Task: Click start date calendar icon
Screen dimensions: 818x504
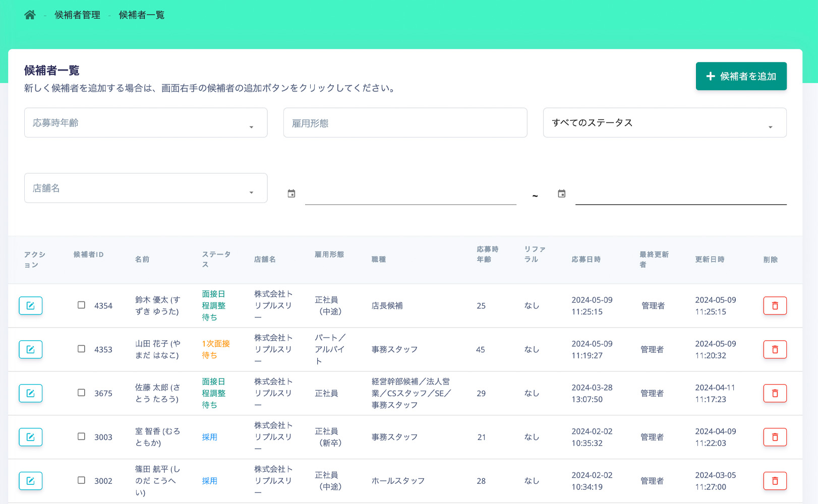Action: [291, 194]
